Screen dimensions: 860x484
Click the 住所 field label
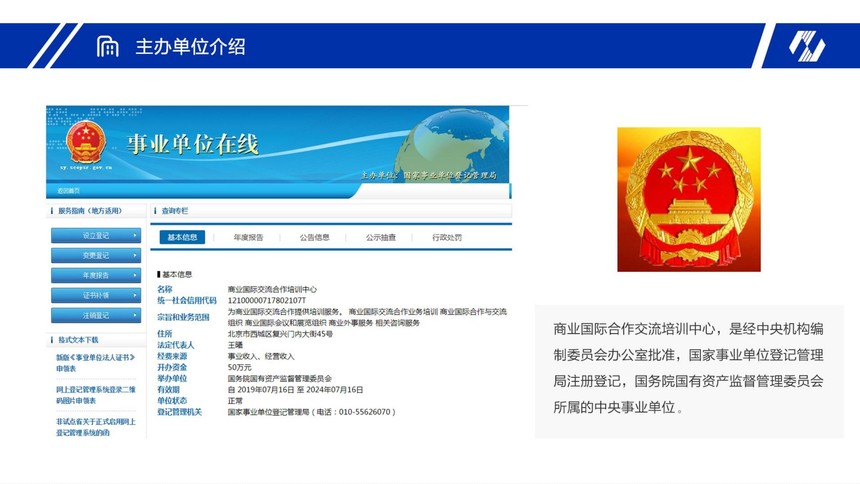[x=165, y=334]
